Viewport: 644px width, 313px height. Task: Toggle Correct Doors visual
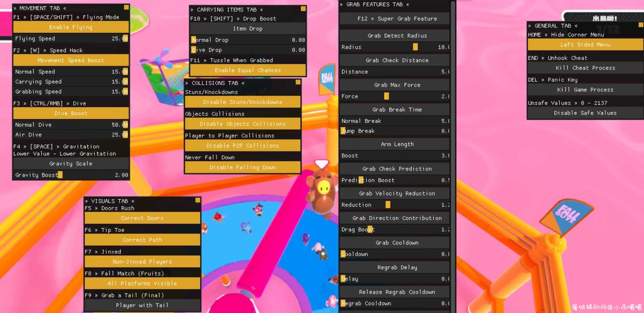[x=143, y=218]
